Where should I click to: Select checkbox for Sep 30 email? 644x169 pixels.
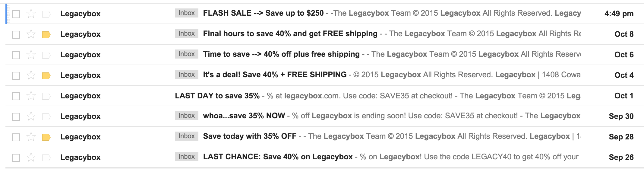[16, 116]
